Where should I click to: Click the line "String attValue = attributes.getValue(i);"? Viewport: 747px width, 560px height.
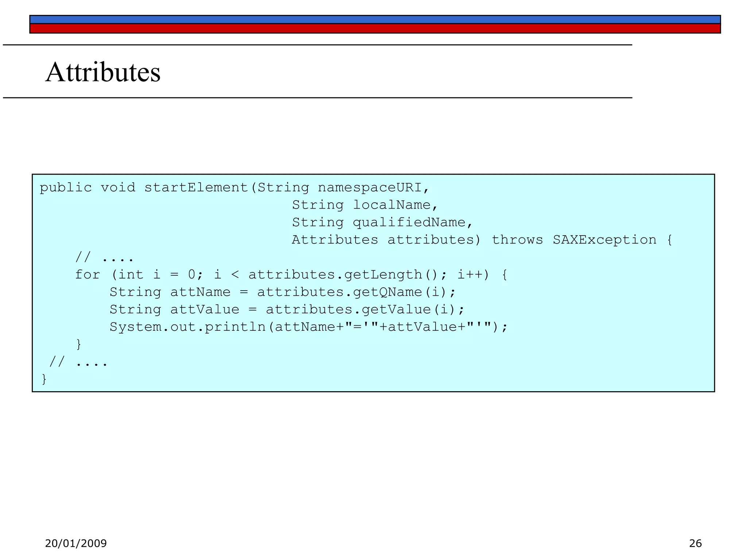[x=287, y=310]
